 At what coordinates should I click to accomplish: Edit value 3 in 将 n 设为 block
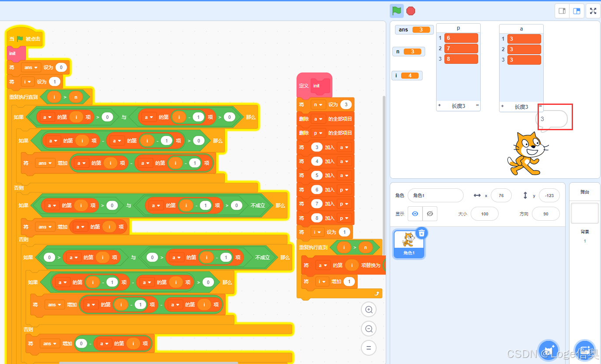click(346, 105)
